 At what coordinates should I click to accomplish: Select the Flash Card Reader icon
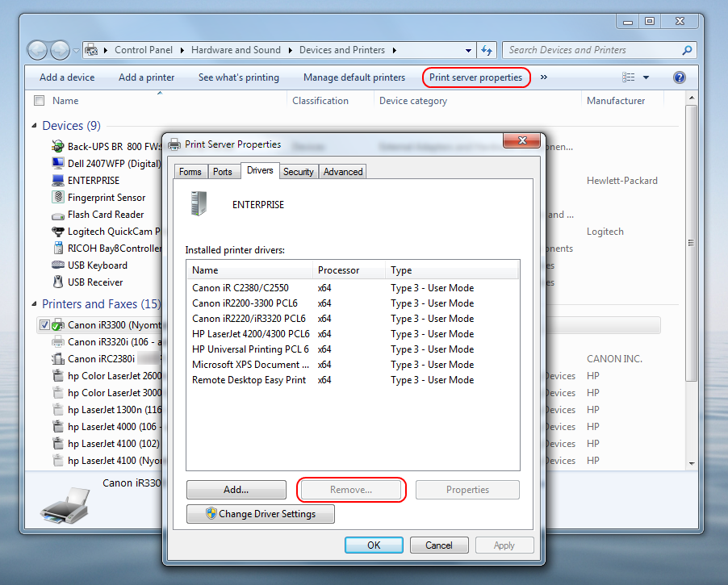click(x=58, y=215)
